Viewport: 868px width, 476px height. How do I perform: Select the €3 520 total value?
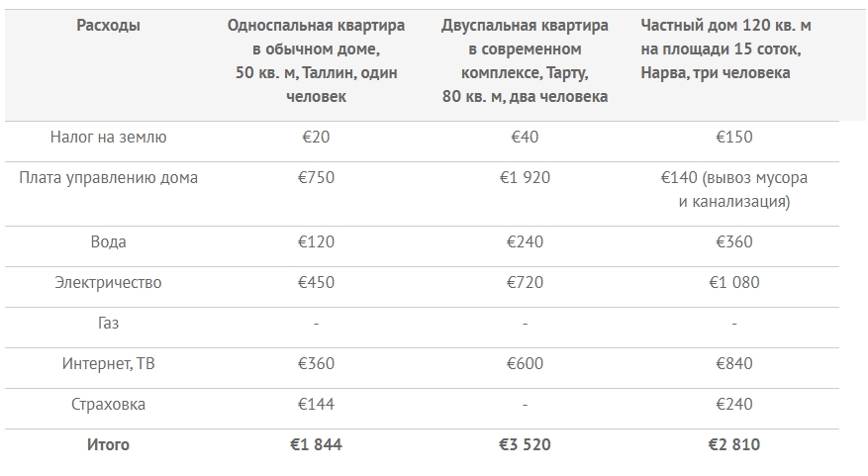(x=525, y=445)
